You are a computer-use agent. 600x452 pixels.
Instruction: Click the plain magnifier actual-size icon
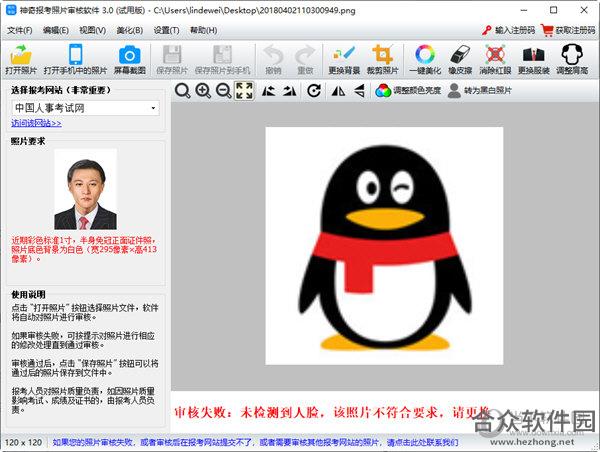coord(183,91)
